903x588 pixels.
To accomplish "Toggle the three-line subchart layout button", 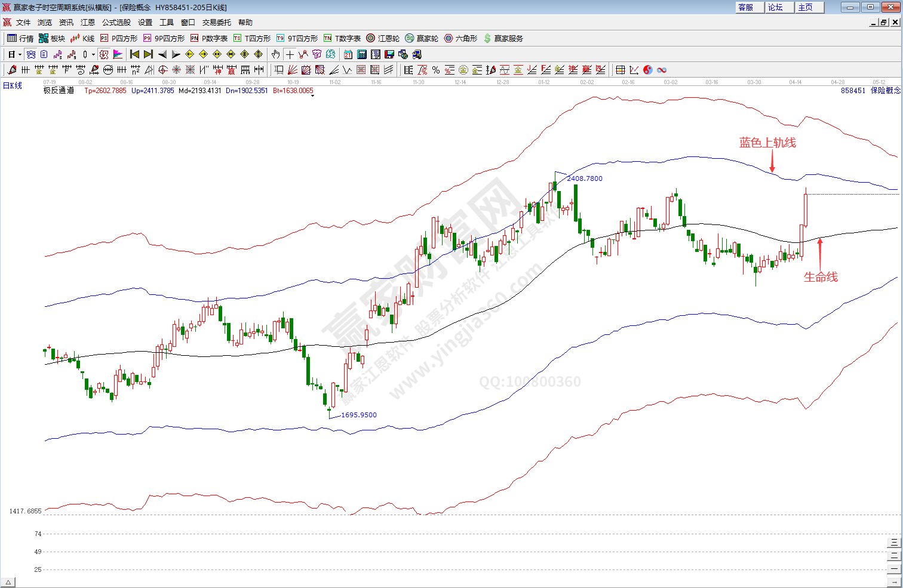I will tap(894, 542).
